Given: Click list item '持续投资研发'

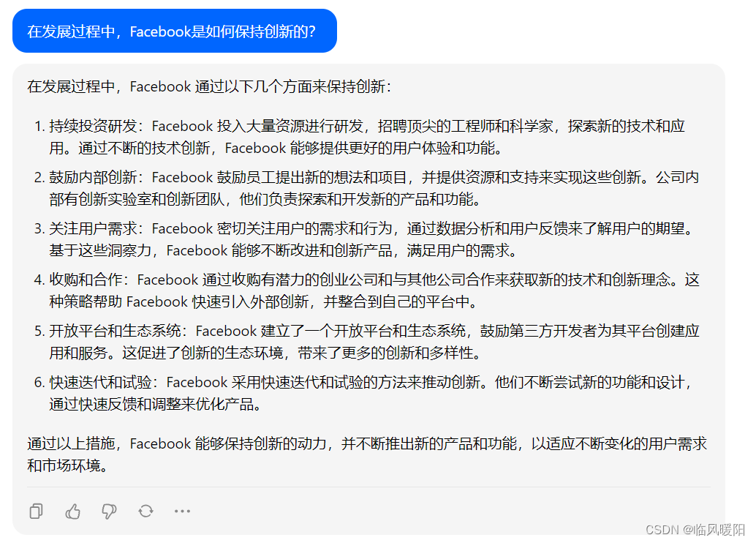Looking at the screenshot, I should 366,137.
